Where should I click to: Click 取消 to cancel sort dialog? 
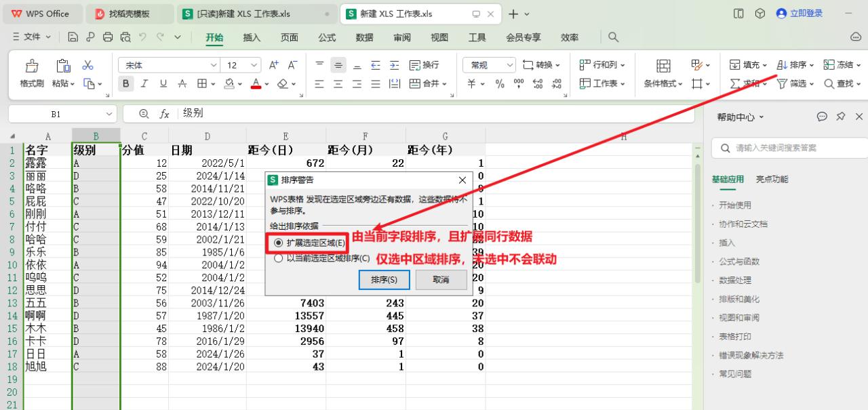coord(441,279)
